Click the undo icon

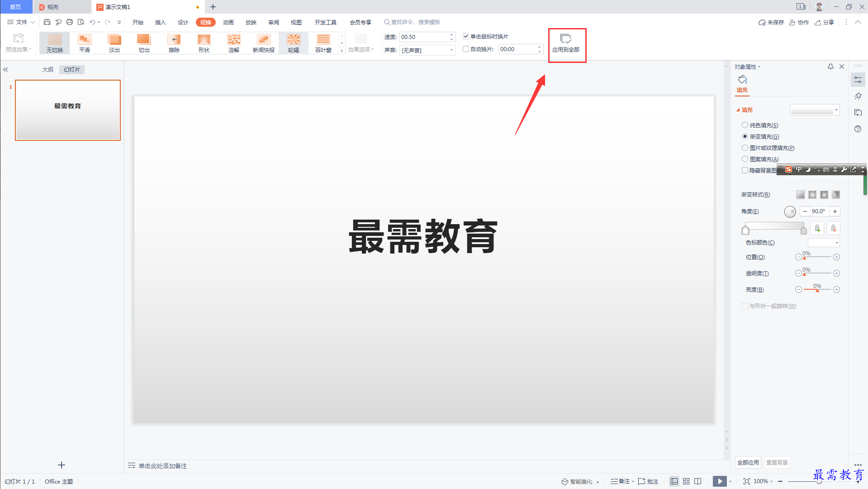[x=92, y=22]
